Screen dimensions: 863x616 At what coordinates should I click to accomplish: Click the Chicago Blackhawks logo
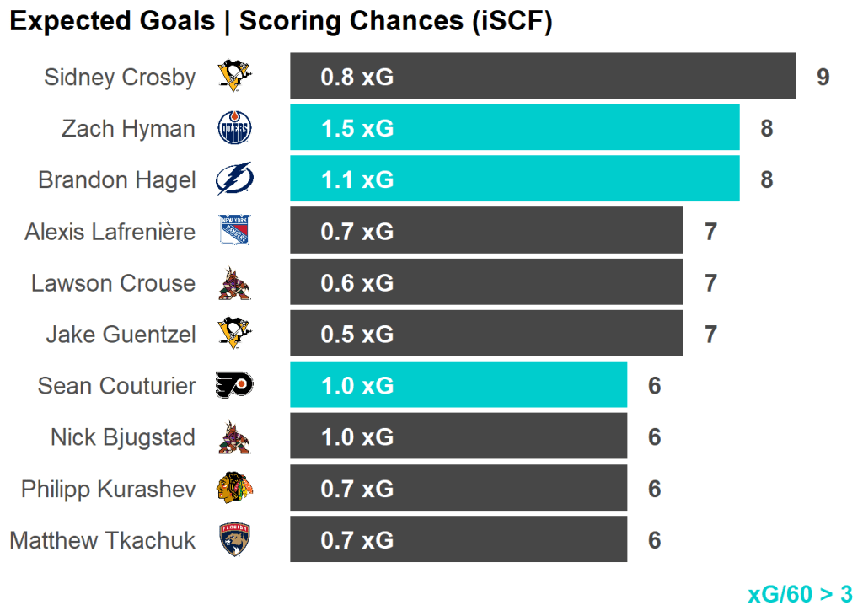[x=234, y=489]
